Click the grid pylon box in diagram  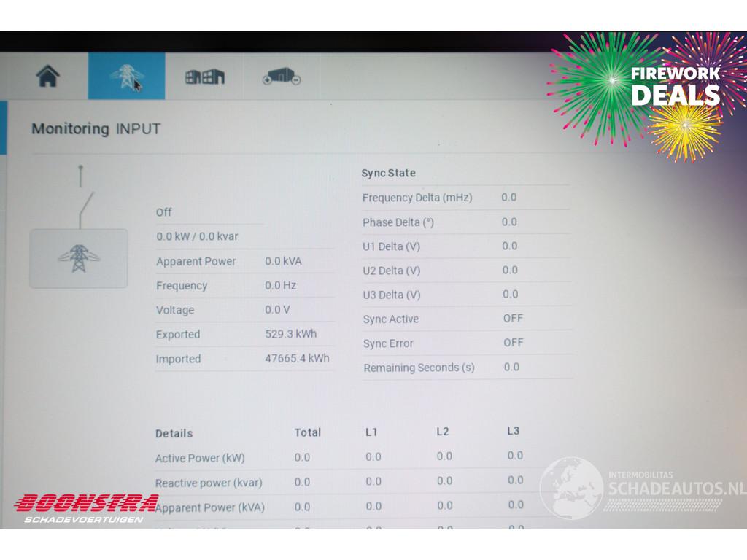(x=78, y=258)
